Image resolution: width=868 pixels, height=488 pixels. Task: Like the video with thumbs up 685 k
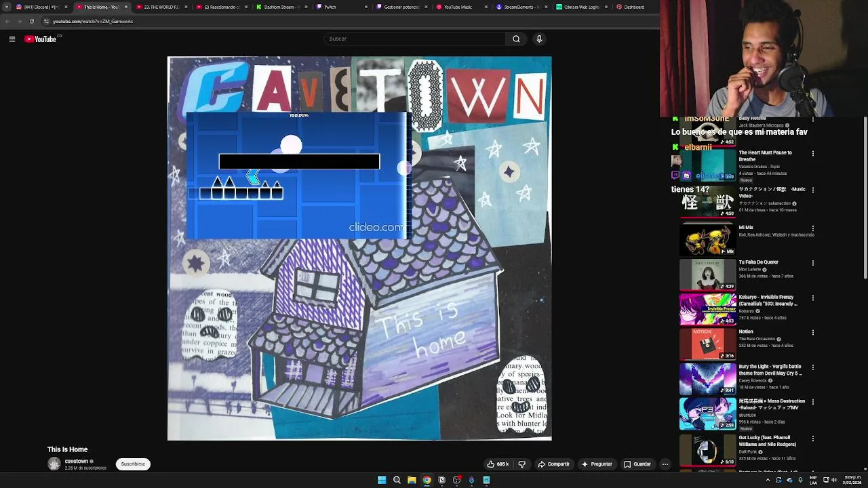497,464
